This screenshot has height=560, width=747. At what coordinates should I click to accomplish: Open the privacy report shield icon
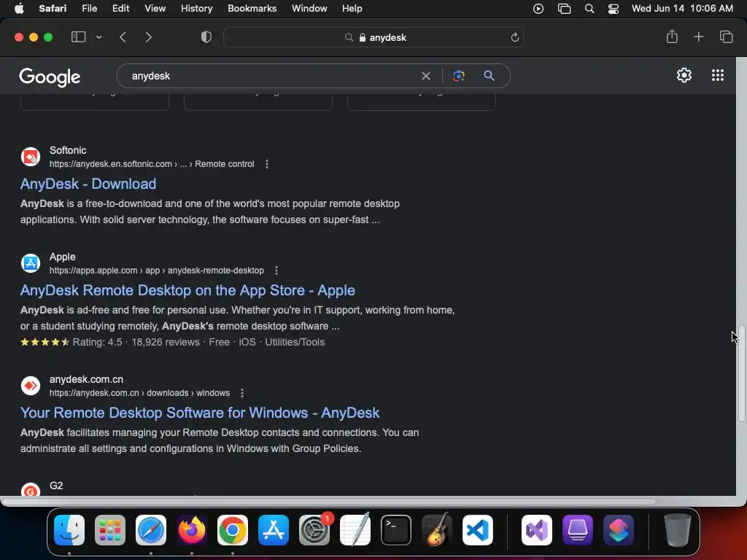pos(206,37)
